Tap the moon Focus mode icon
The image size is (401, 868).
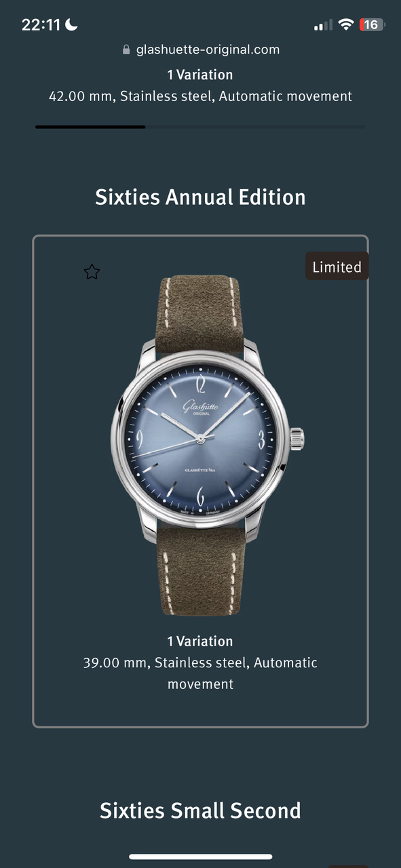(72, 25)
